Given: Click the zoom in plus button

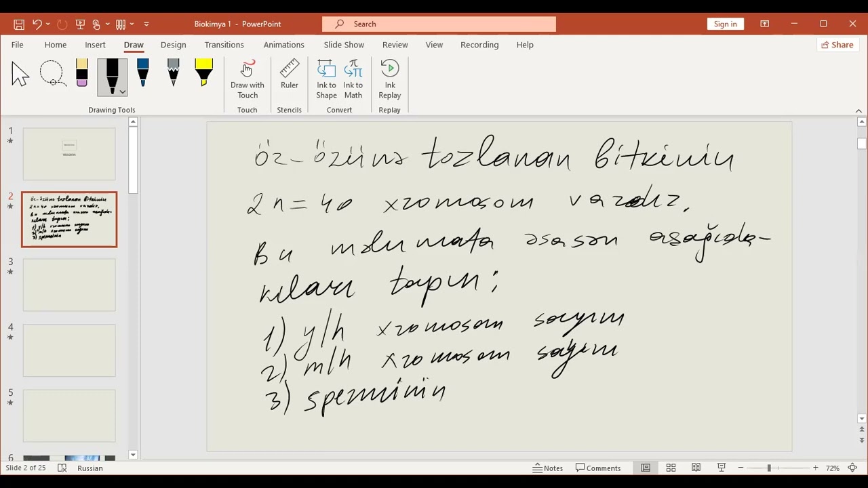Looking at the screenshot, I should (x=816, y=468).
